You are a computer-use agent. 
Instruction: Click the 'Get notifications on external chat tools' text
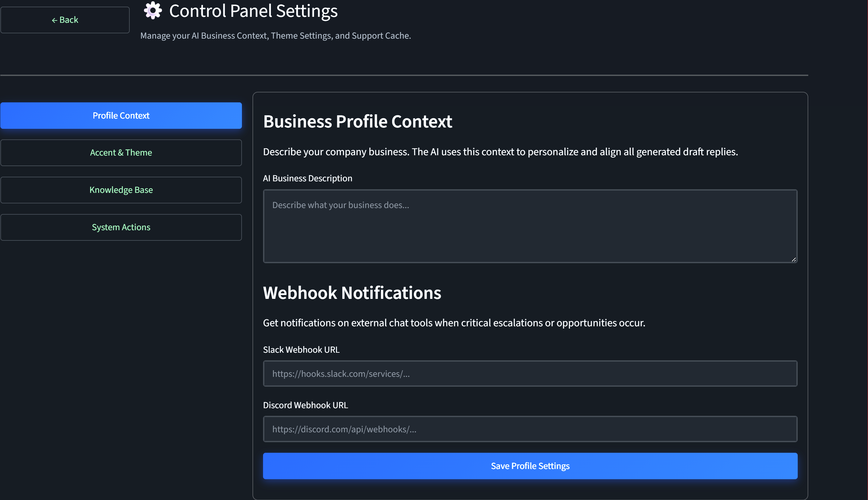[x=454, y=323]
